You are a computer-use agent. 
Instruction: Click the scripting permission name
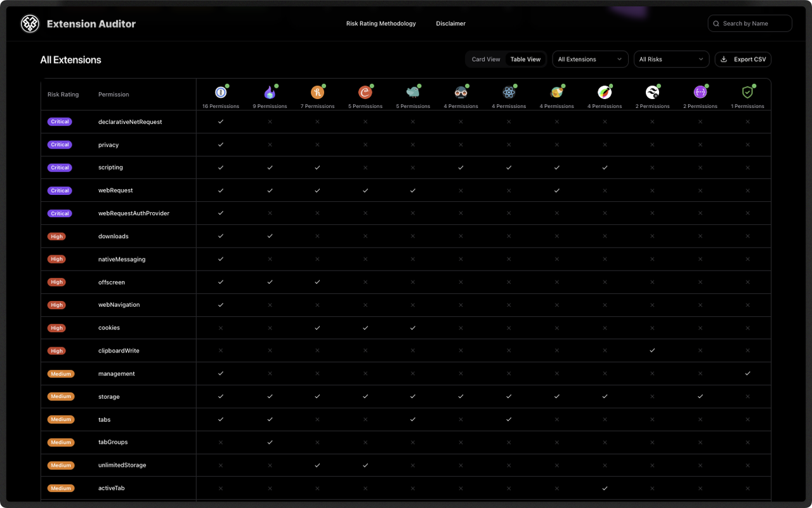click(111, 168)
